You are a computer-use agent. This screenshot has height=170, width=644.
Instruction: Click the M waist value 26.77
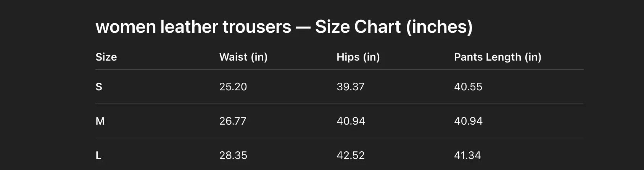233,121
